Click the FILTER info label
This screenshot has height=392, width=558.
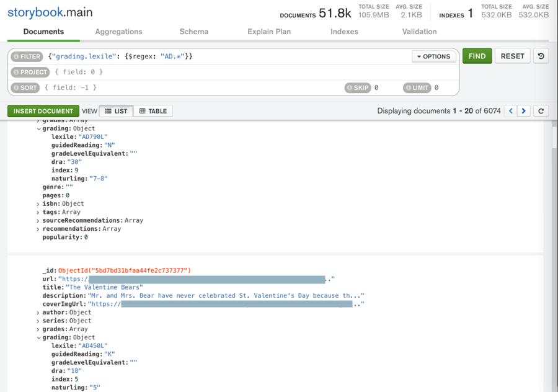[27, 56]
